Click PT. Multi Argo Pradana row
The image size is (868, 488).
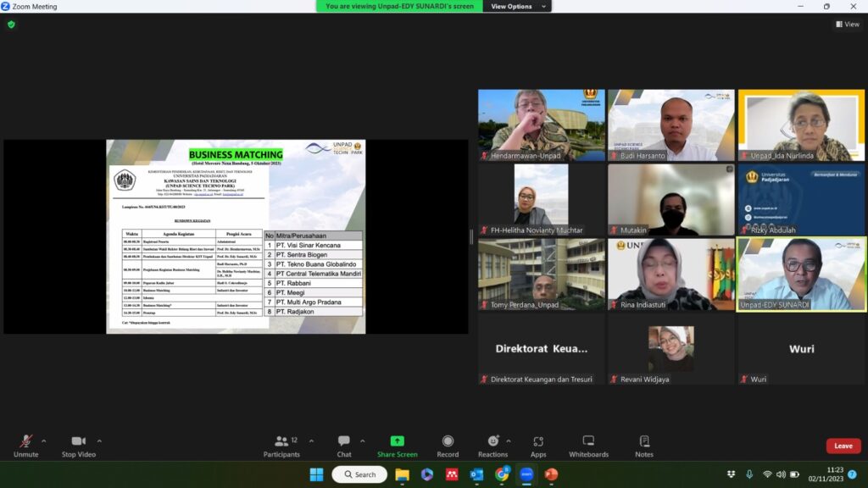coord(314,302)
